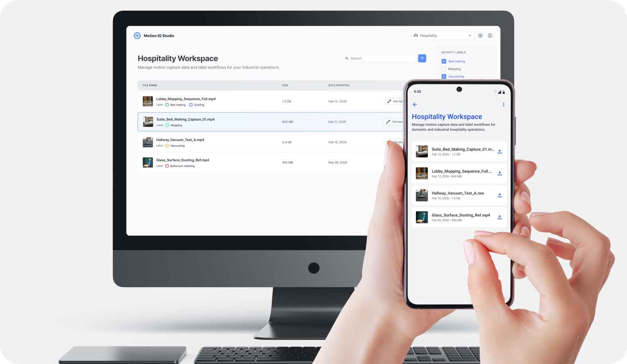Click the Search field on the desktop
The height and width of the screenshot is (364, 627).
(379, 58)
